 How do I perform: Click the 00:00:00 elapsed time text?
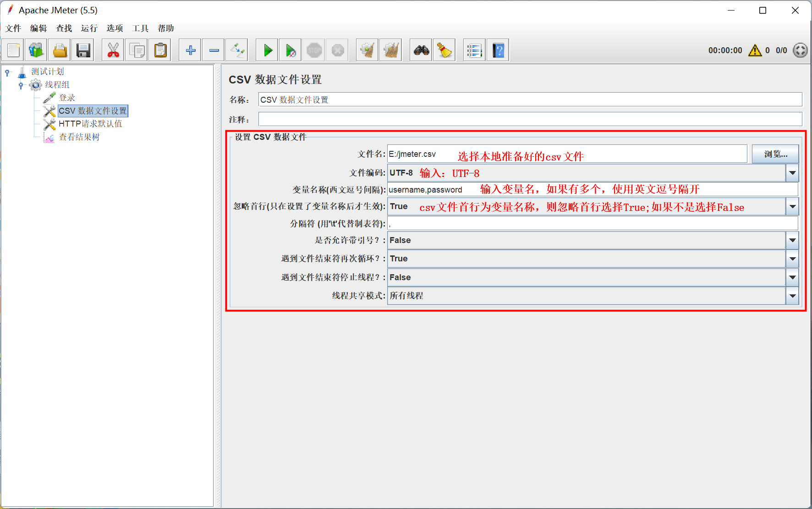[725, 50]
